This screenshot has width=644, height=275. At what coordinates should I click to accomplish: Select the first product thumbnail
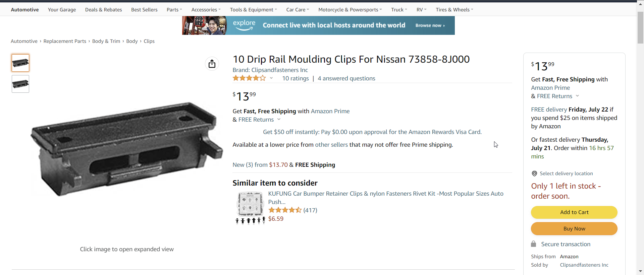click(x=20, y=63)
